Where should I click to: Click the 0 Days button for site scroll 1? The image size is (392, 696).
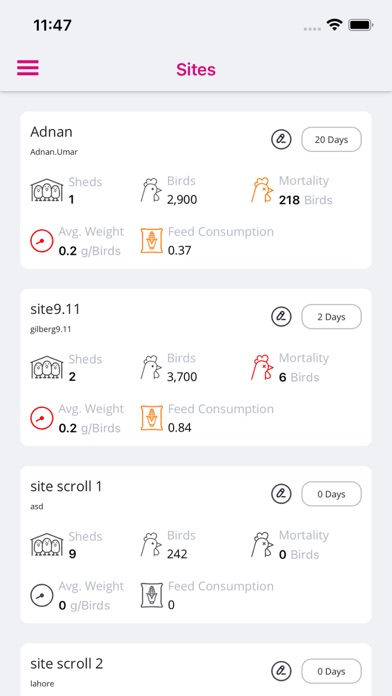(332, 494)
